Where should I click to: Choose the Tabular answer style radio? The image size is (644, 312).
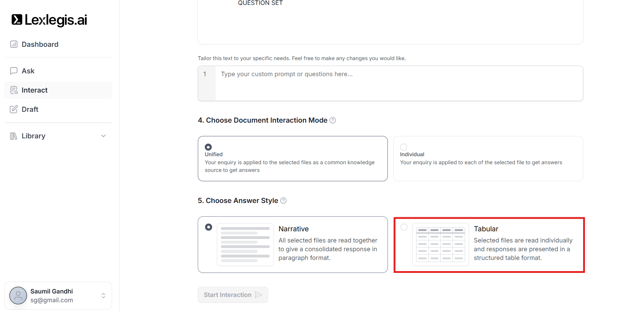pyautogui.click(x=404, y=227)
